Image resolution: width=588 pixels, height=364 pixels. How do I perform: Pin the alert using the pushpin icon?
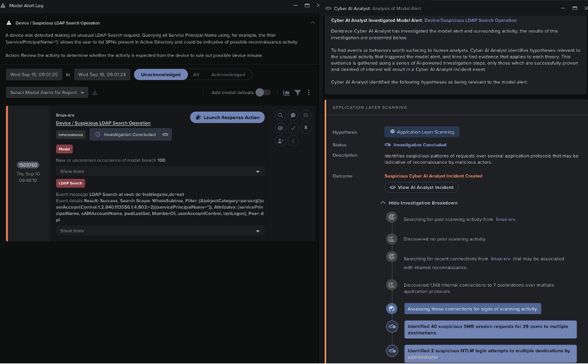[306, 128]
